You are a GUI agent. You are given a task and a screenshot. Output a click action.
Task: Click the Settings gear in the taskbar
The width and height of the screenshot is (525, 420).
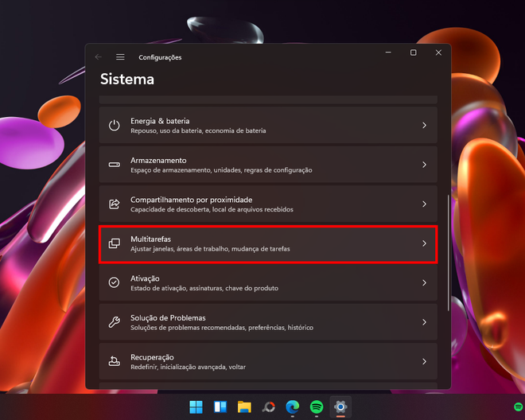click(340, 407)
